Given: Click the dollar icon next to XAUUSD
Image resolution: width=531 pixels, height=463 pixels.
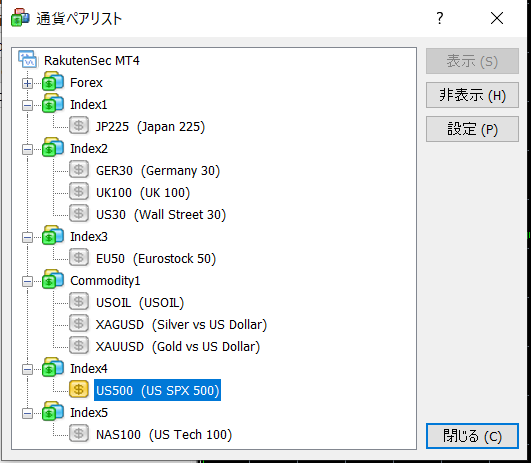Looking at the screenshot, I should point(79,346).
